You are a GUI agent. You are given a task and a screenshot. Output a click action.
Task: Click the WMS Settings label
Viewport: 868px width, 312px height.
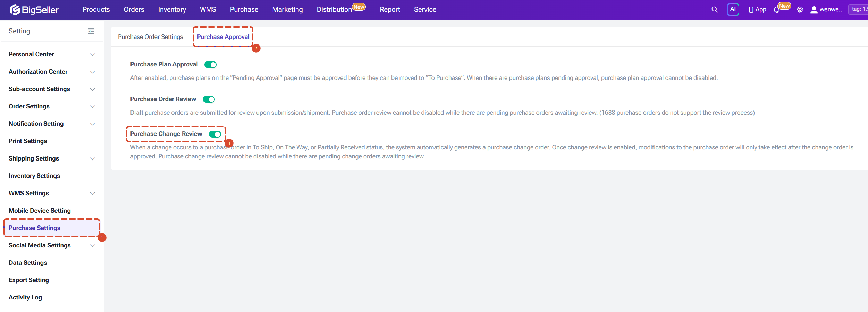pyautogui.click(x=29, y=193)
